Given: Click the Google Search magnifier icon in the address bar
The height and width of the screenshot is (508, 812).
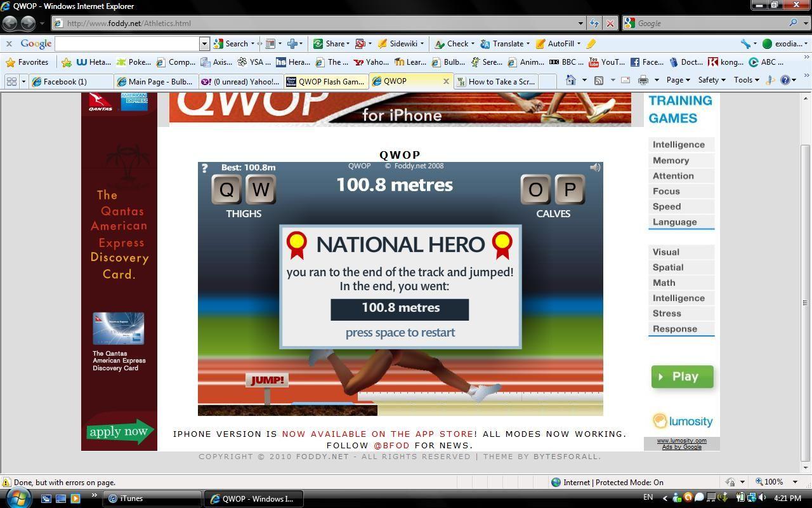Looking at the screenshot, I should pyautogui.click(x=793, y=23).
